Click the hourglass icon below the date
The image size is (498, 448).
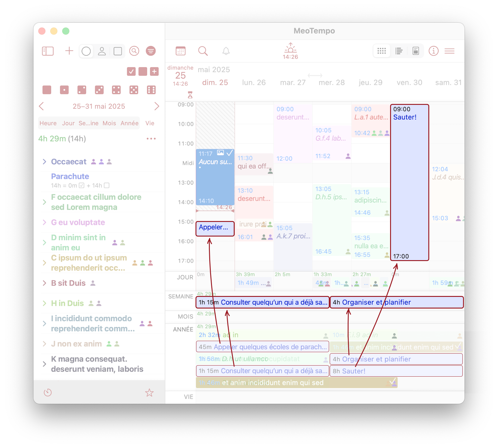click(190, 95)
